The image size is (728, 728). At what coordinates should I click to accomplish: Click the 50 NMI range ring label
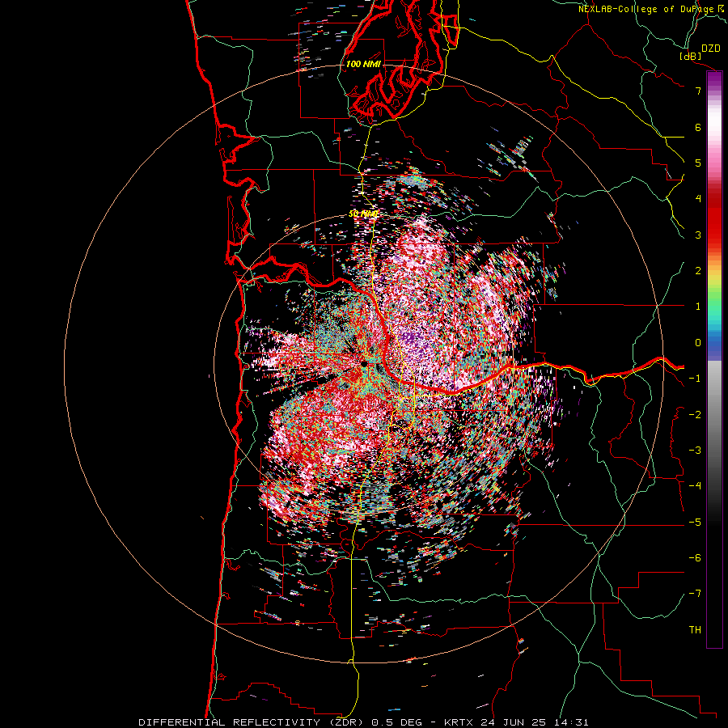[363, 214]
